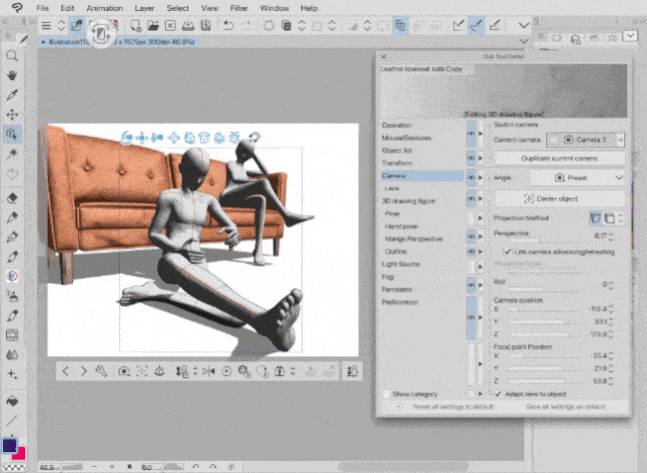647x473 pixels.
Task: Enable the Show category checkbox
Action: click(x=386, y=394)
